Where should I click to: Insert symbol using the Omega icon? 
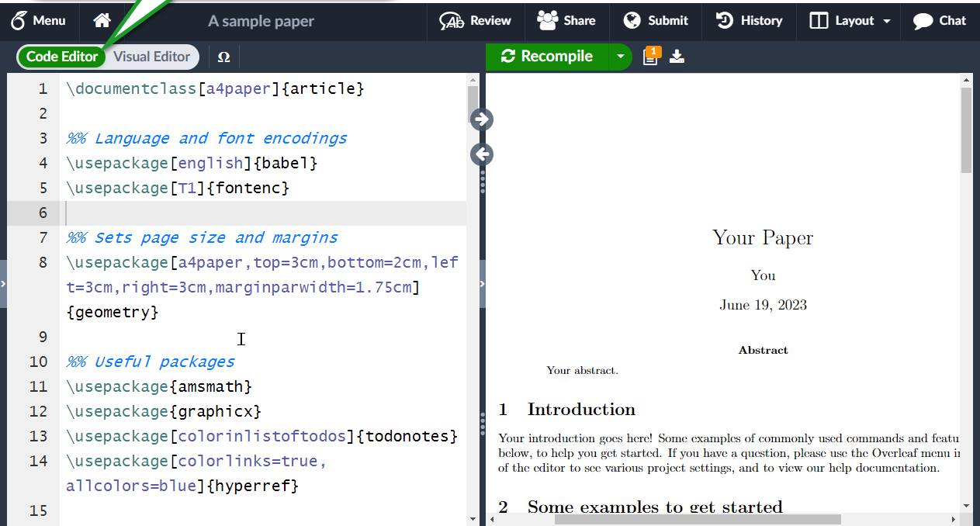pos(223,57)
